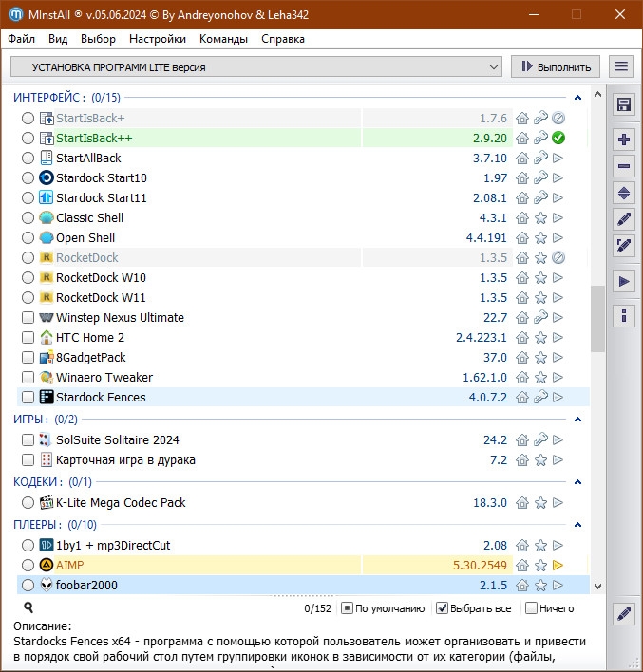This screenshot has width=643, height=672.
Task: Select the AIMP radio button
Action: point(28,566)
